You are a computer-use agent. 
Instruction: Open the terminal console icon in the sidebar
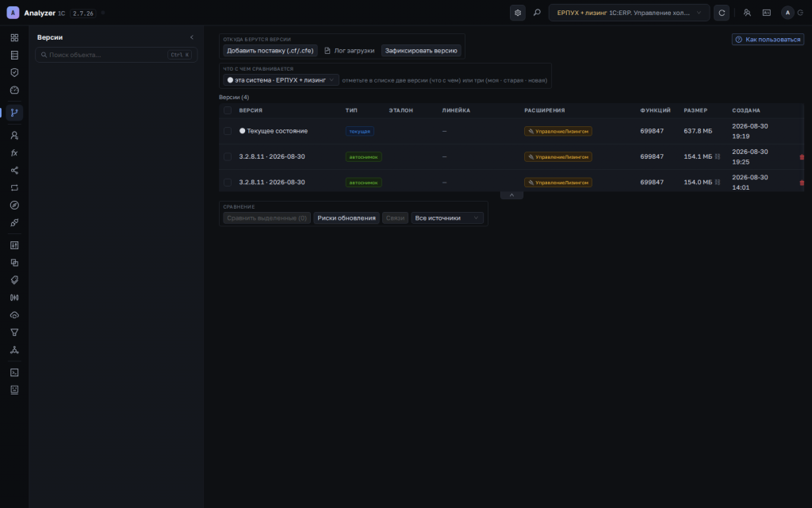14,372
